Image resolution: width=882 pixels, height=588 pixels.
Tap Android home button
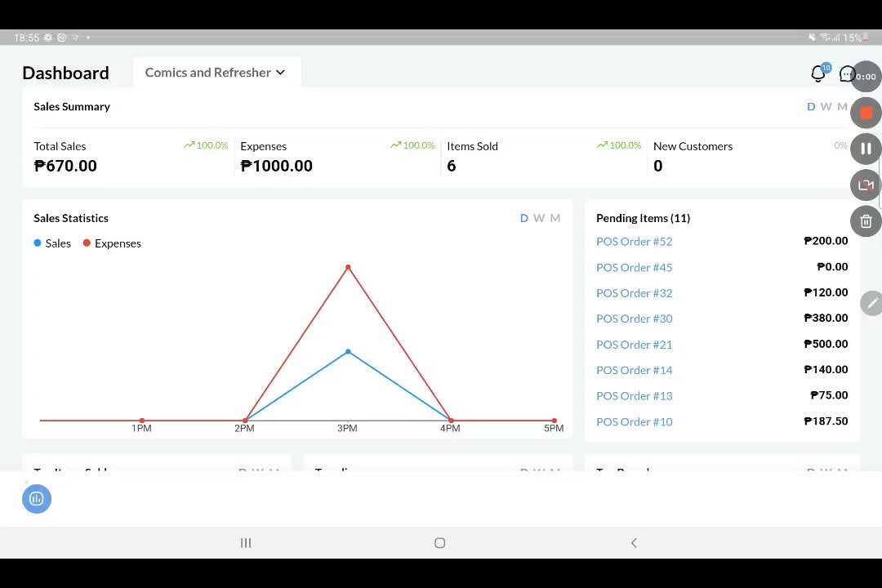coord(440,543)
